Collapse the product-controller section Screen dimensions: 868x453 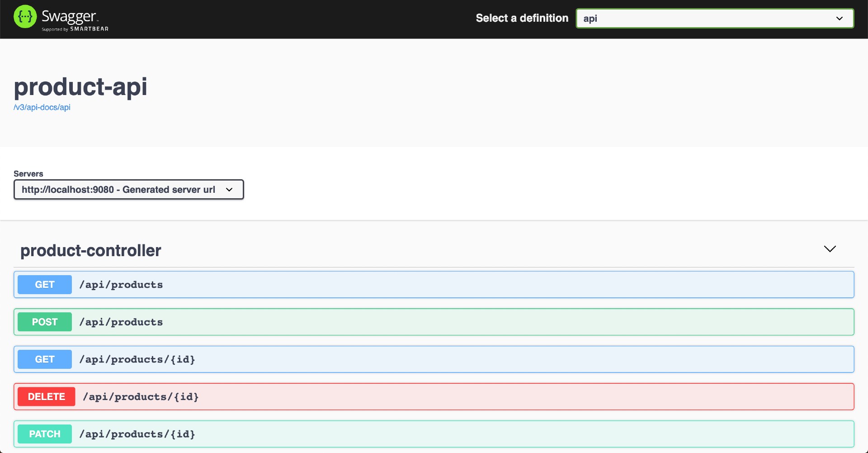click(x=830, y=249)
